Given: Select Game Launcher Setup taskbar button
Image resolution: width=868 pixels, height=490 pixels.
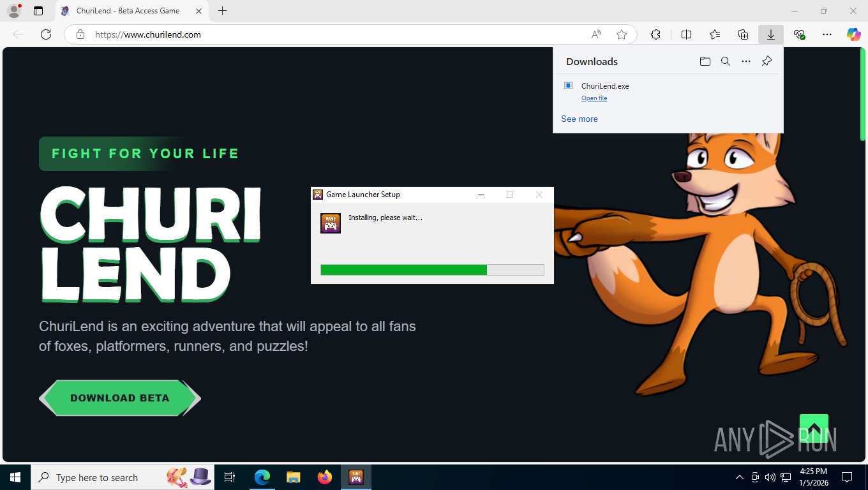Looking at the screenshot, I should [356, 477].
